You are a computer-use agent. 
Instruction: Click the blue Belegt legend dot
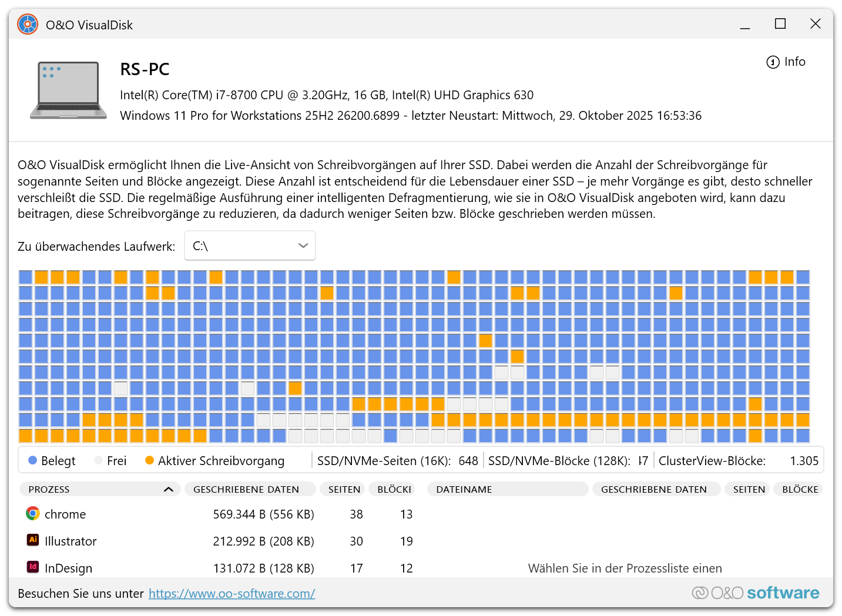[33, 460]
